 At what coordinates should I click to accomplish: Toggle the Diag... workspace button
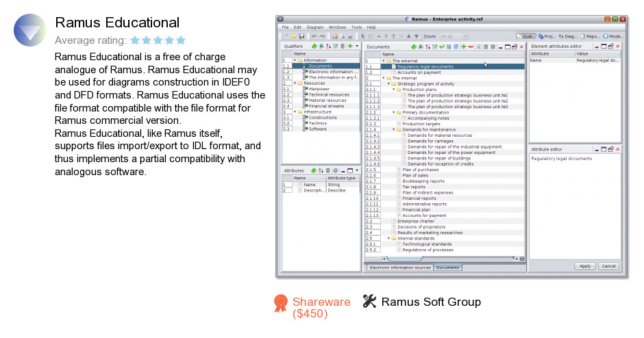(568, 36)
